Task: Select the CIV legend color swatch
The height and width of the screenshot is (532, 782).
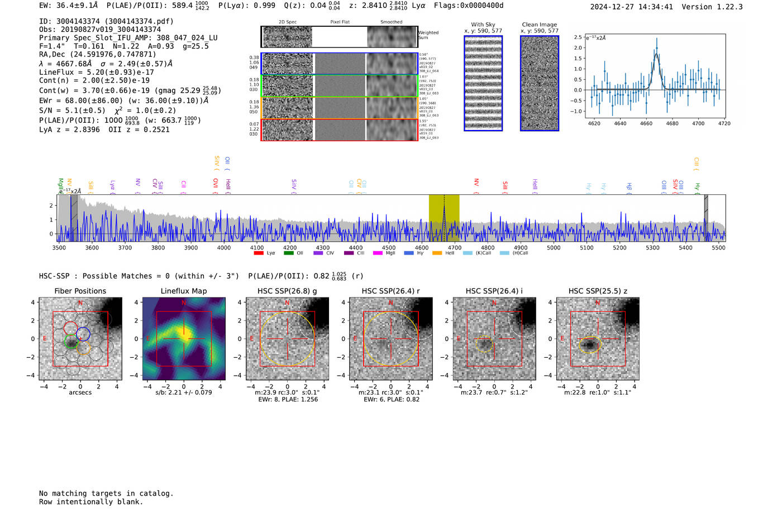Action: coord(318,253)
